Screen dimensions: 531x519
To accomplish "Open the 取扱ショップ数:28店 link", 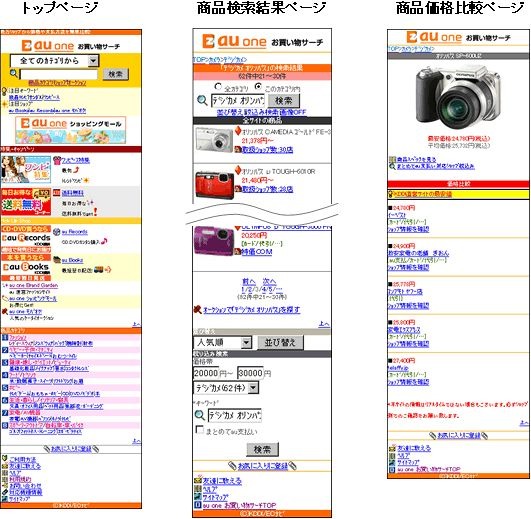I will (x=268, y=189).
